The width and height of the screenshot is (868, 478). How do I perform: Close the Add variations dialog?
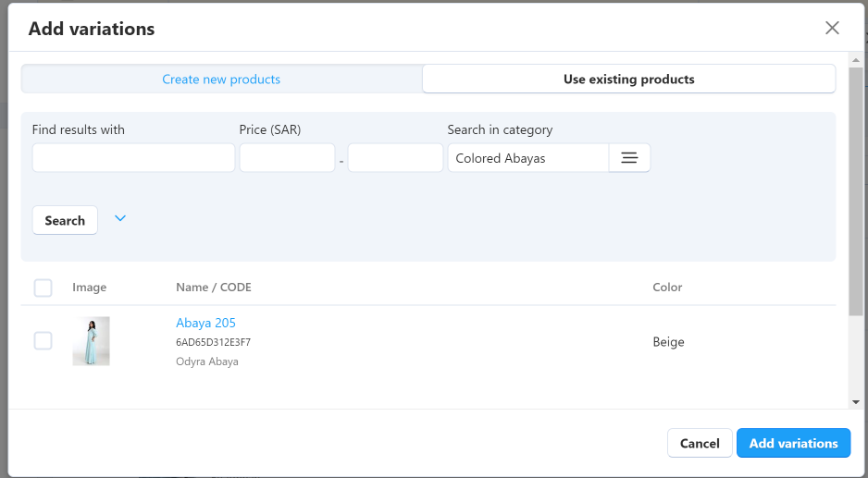(832, 28)
